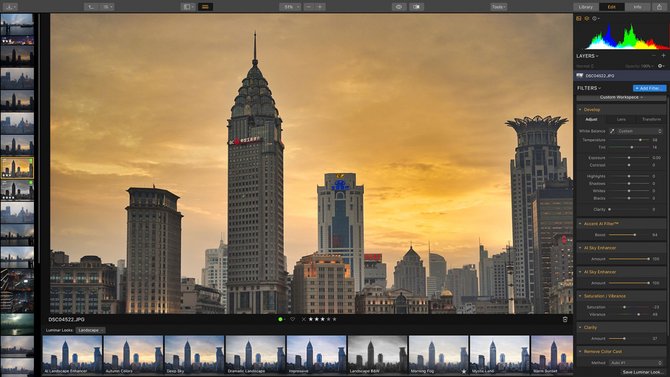Click the trash icon below photo
670x377 pixels.
click(565, 319)
